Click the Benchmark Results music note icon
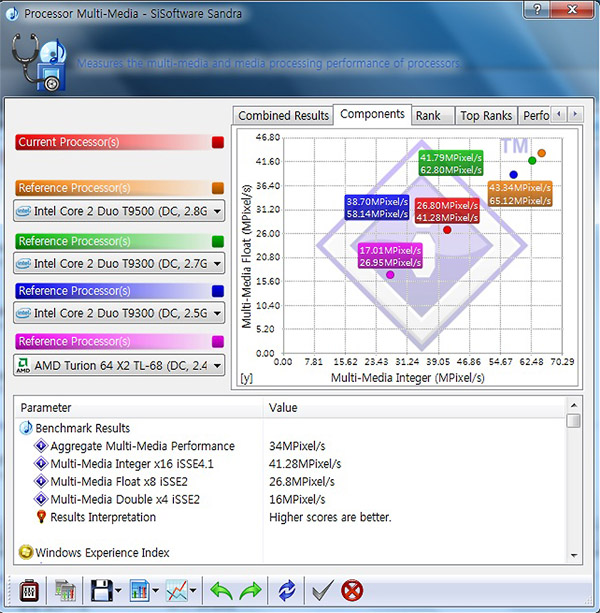Viewport: 600px width, 613px height. coord(26,428)
